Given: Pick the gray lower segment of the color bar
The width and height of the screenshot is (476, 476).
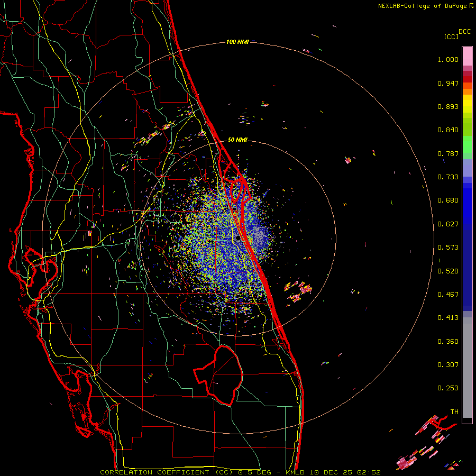Looking at the screenshot, I should [467, 368].
